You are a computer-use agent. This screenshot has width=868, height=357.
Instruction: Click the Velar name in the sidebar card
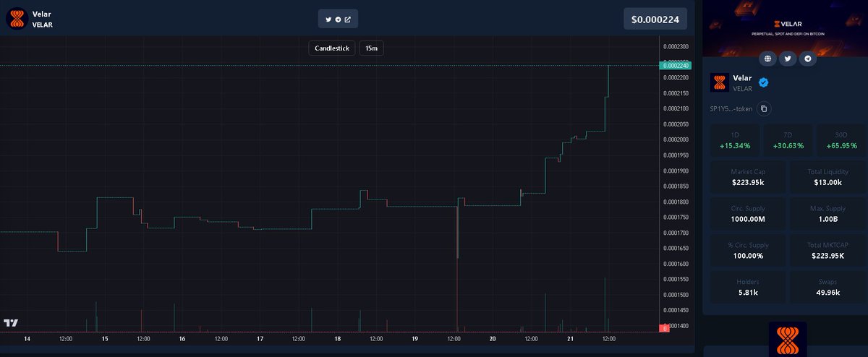(743, 78)
